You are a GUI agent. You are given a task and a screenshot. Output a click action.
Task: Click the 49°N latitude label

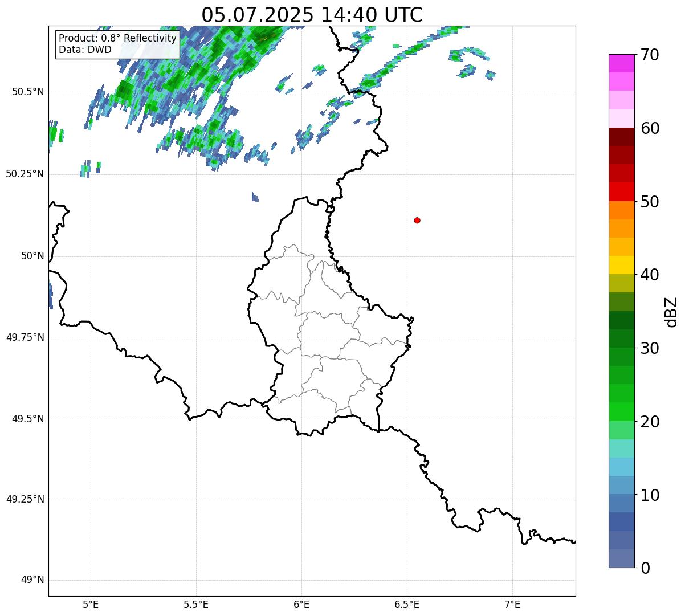coord(32,580)
